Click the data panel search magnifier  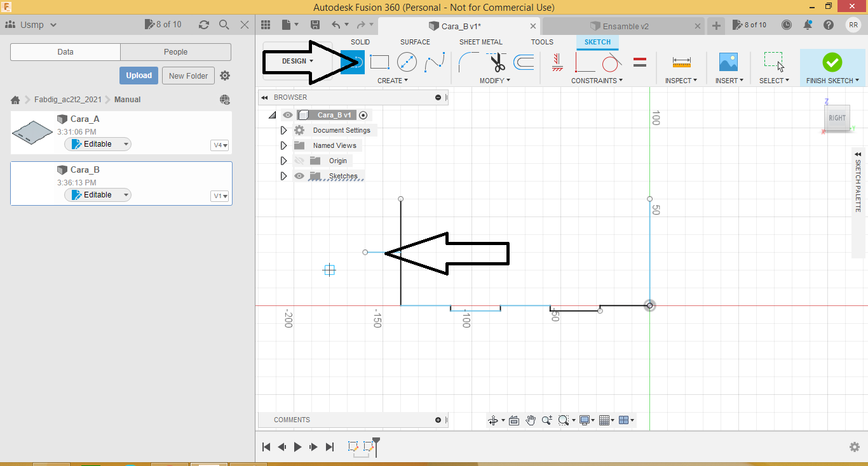coord(224,25)
